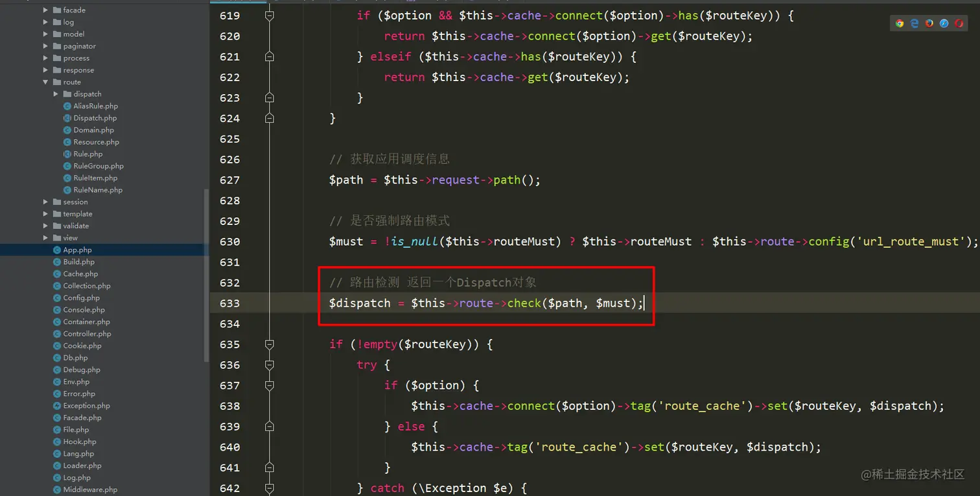This screenshot has height=496, width=980.
Task: Open preview in Safari browser icon
Action: coord(944,23)
